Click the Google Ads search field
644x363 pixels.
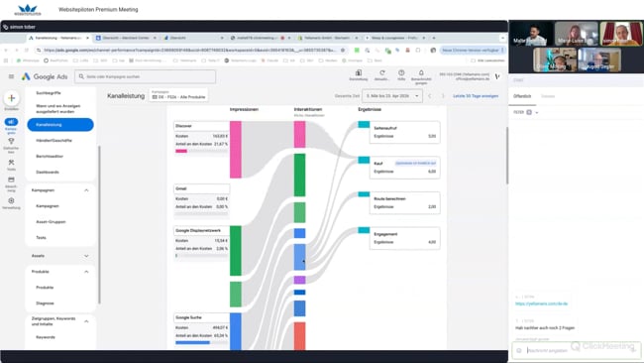tap(145, 76)
